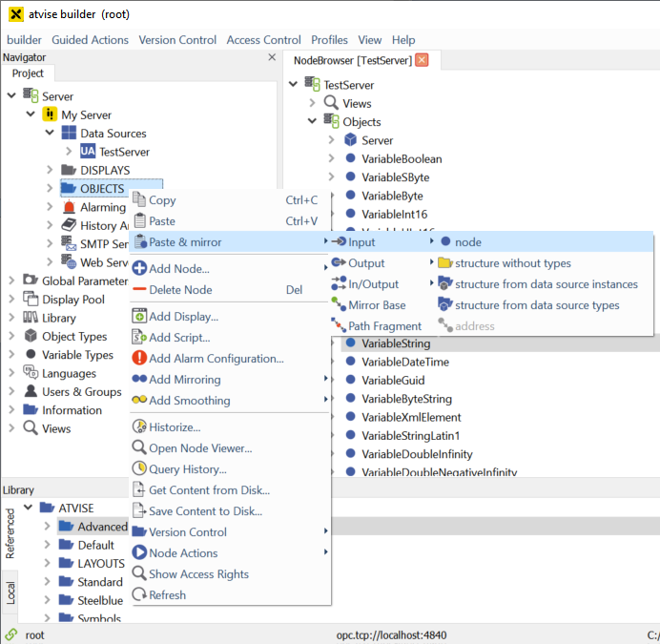The image size is (660, 644).
Task: Click the UA TestServer data source icon
Action: 88,152
